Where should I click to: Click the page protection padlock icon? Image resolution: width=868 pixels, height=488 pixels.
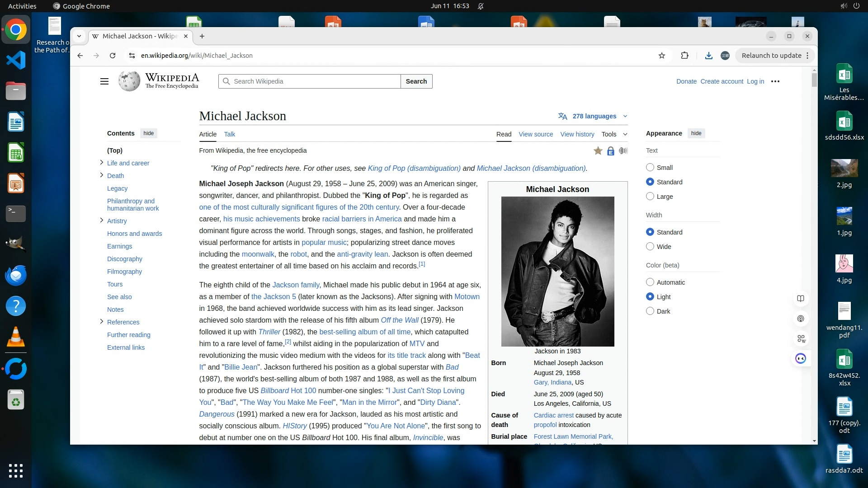point(610,151)
